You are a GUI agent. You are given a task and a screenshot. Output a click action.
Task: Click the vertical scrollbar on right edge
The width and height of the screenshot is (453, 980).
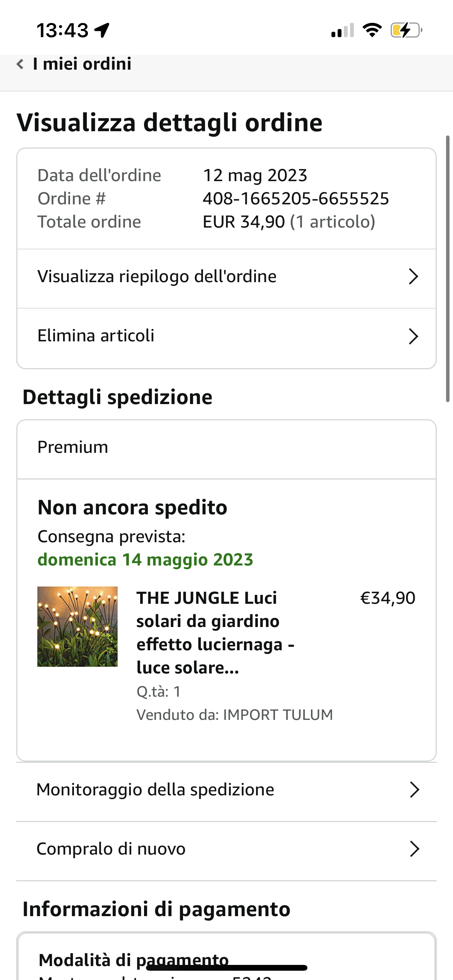pyautogui.click(x=448, y=269)
